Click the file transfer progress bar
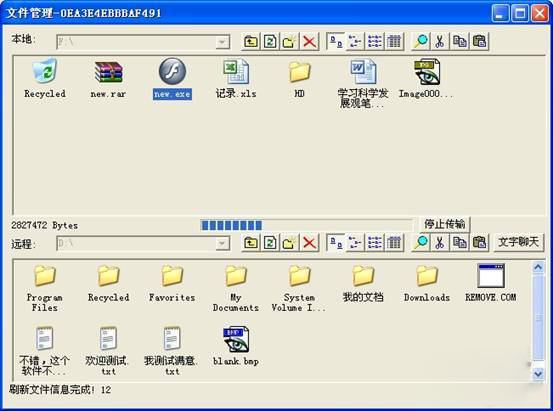The image size is (553, 411). click(x=306, y=225)
